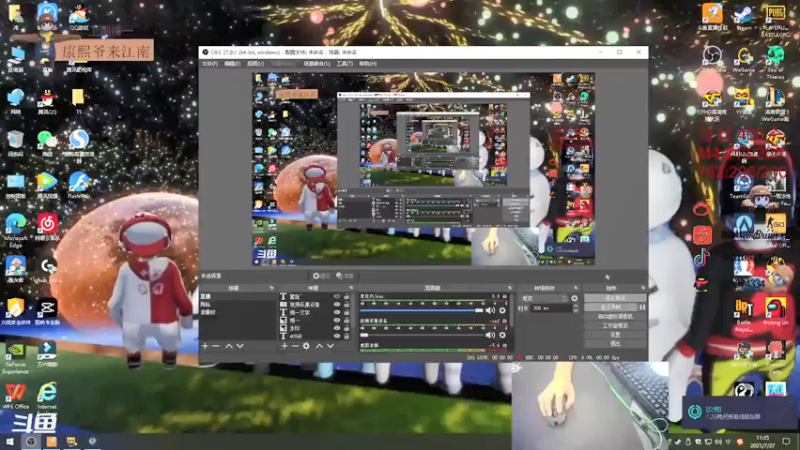Pause the recording with the pause icon
This screenshot has width=800, height=450.
pos(642,307)
